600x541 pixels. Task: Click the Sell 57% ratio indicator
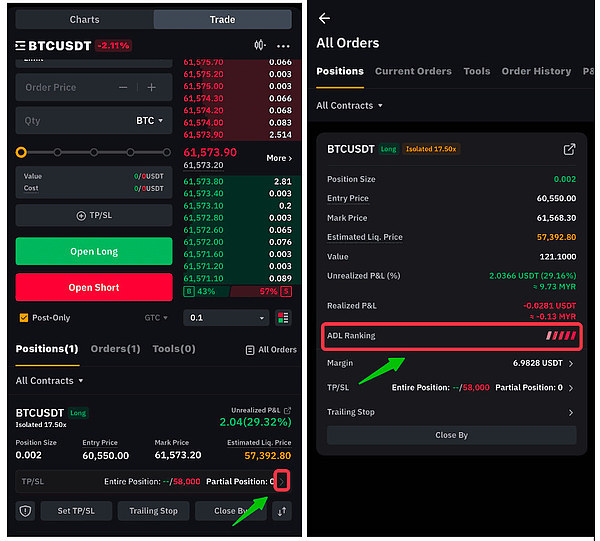(x=275, y=292)
